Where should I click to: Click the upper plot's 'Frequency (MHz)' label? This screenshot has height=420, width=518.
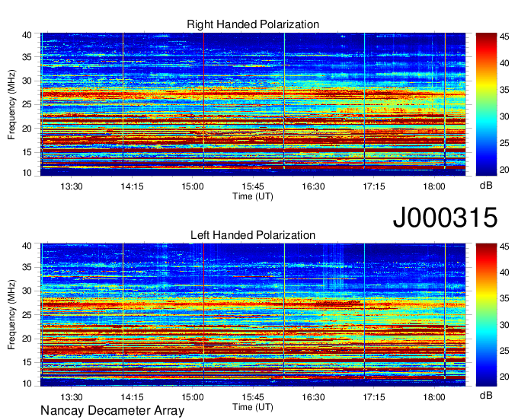(x=11, y=104)
